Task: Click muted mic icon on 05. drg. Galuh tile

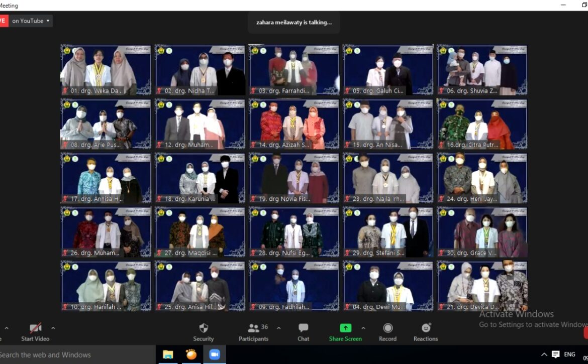Action: 348,91
